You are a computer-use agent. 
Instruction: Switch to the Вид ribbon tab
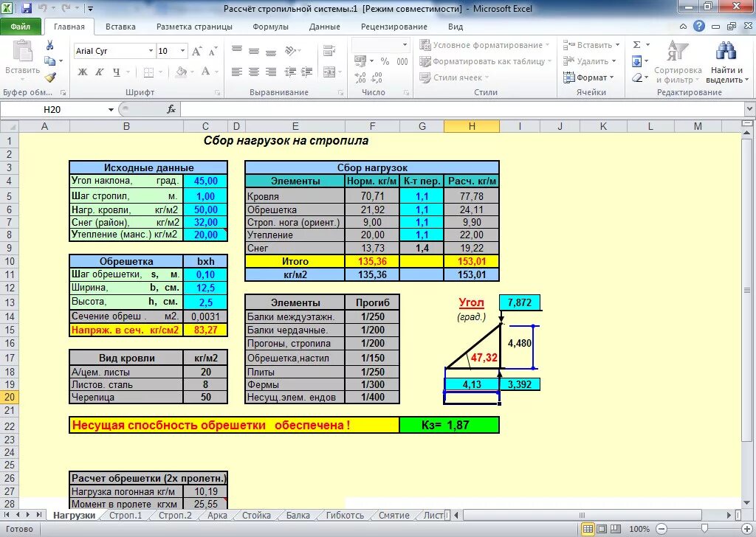coord(455,27)
